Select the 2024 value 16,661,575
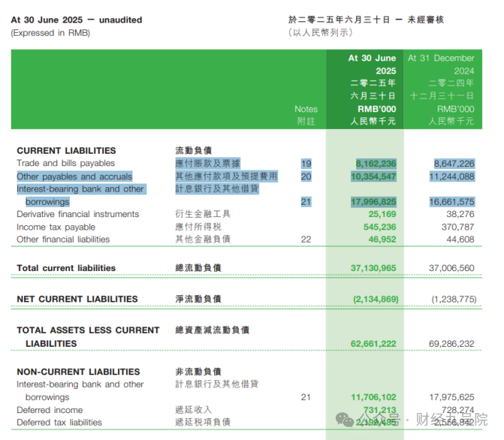This screenshot has height=440, width=504. 452,202
